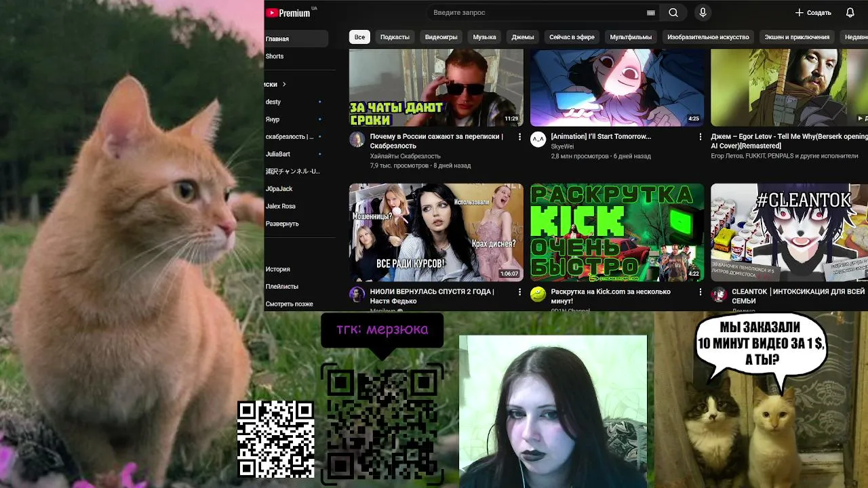The height and width of the screenshot is (488, 868).
Task: Open the on-screen keyboard icon in search box
Action: pyautogui.click(x=651, y=12)
